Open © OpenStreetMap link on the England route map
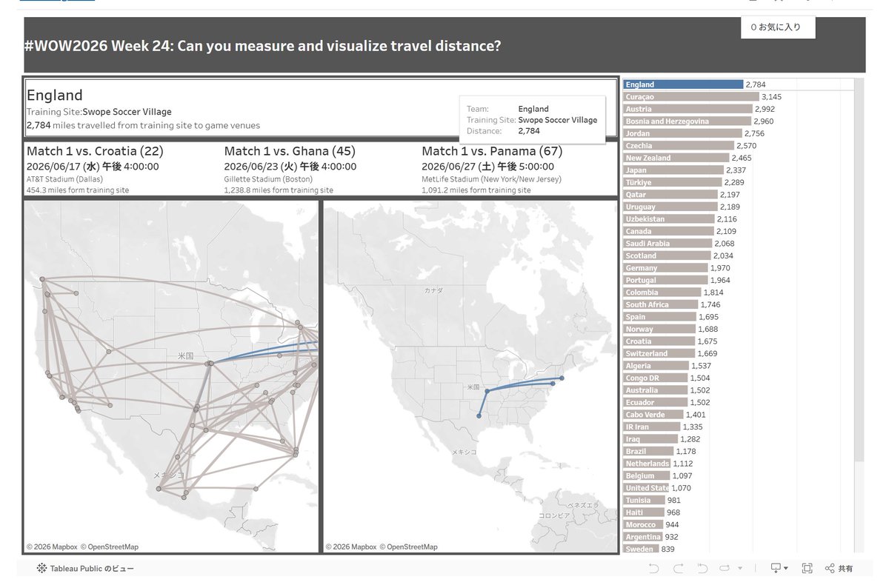The image size is (889, 588). tap(409, 547)
